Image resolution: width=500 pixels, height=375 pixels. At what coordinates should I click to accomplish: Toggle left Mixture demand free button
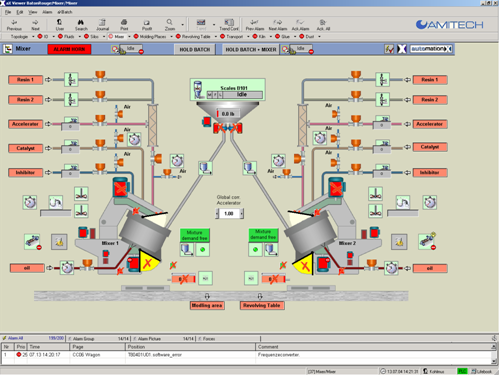195,235
